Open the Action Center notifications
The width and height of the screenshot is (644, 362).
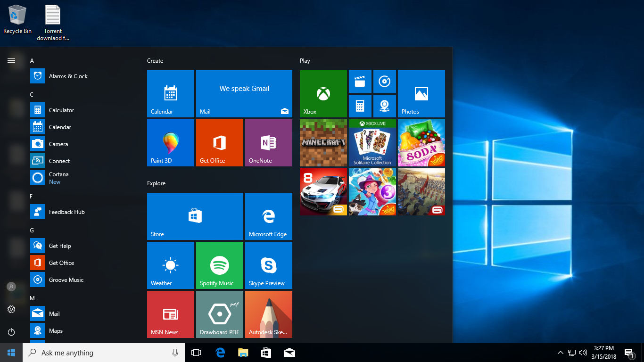628,353
